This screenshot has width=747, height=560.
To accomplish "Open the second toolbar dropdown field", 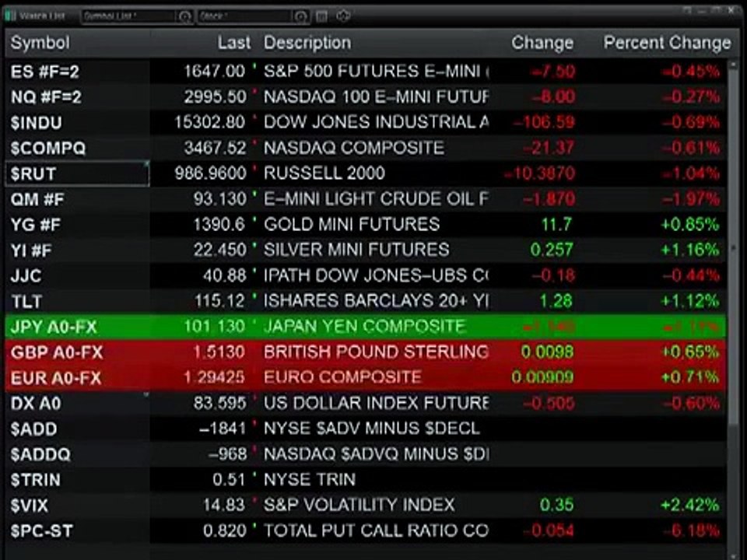I will click(x=253, y=16).
